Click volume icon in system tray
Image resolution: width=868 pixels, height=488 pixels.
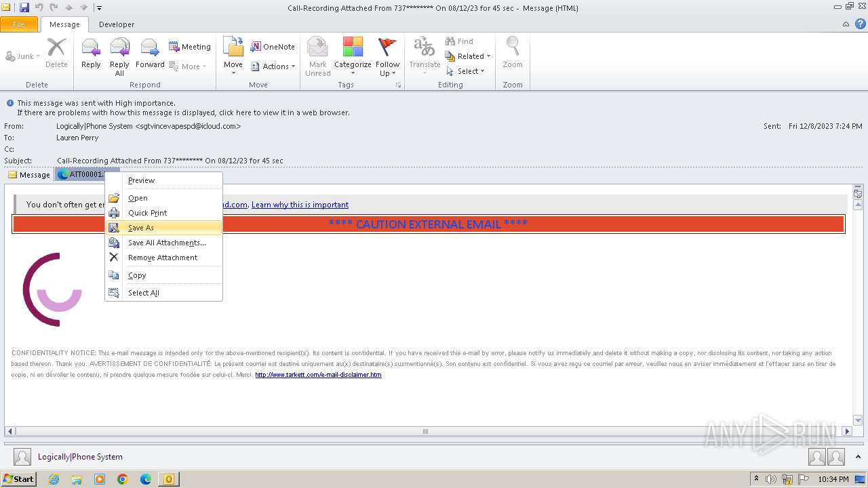tap(772, 479)
